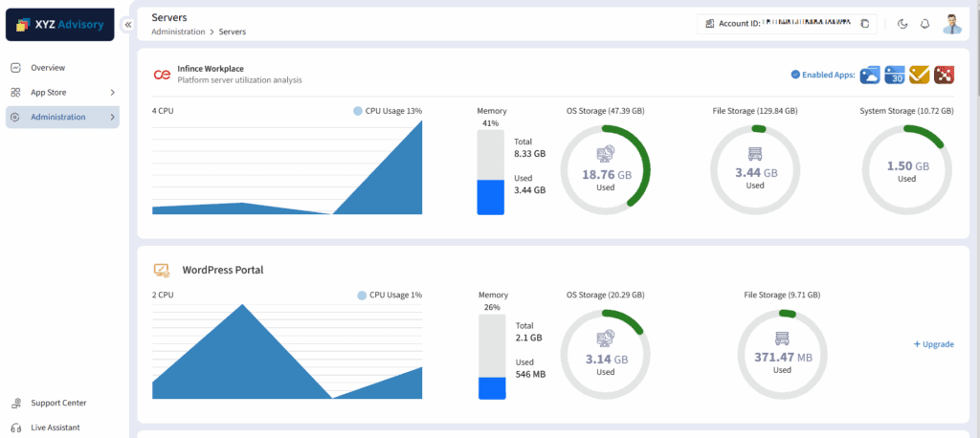
Task: Collapse the sidebar with the double-chevron button
Action: [x=127, y=24]
